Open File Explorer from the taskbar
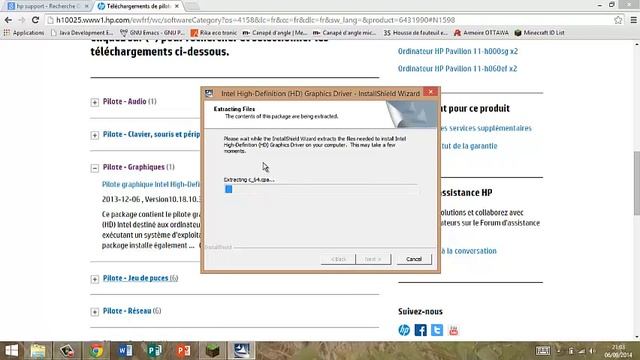This screenshot has width=640, height=360. (x=38, y=351)
